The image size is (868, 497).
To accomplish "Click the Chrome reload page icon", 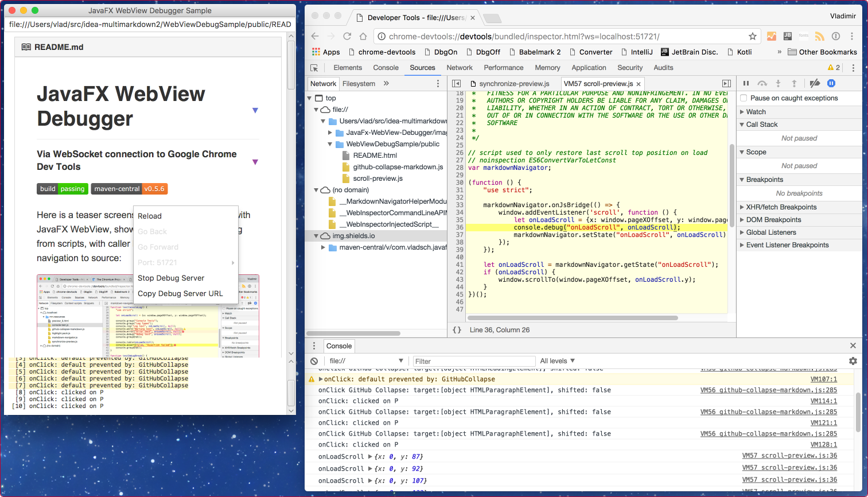I will (347, 36).
